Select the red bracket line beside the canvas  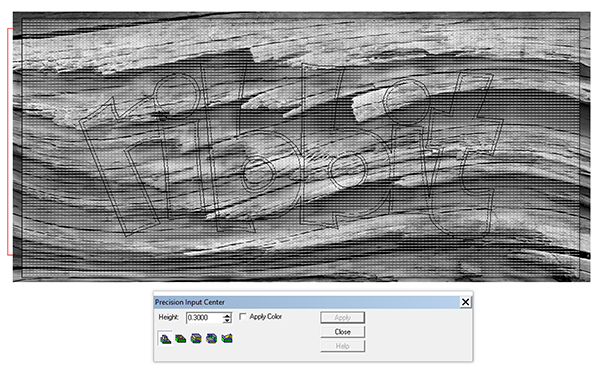click(8, 142)
